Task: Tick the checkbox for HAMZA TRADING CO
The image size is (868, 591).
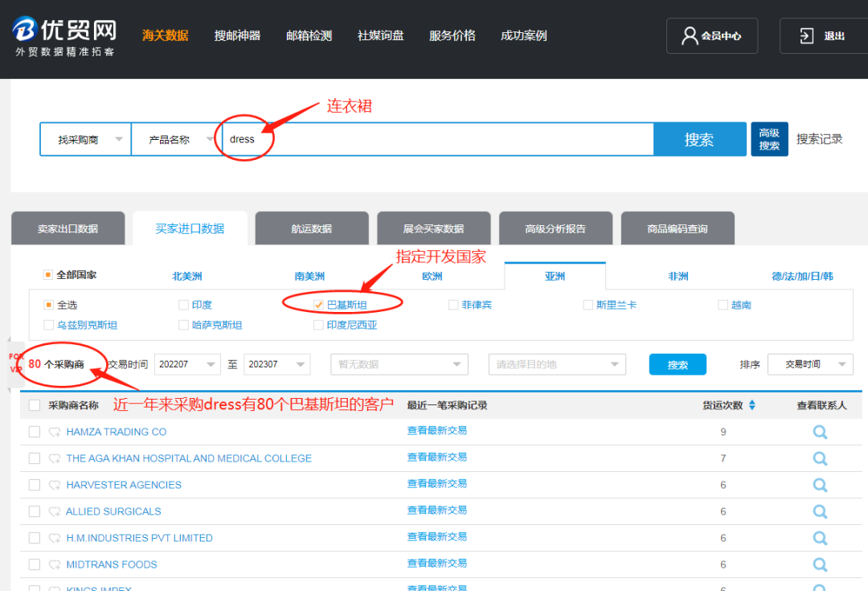Action: [x=35, y=432]
